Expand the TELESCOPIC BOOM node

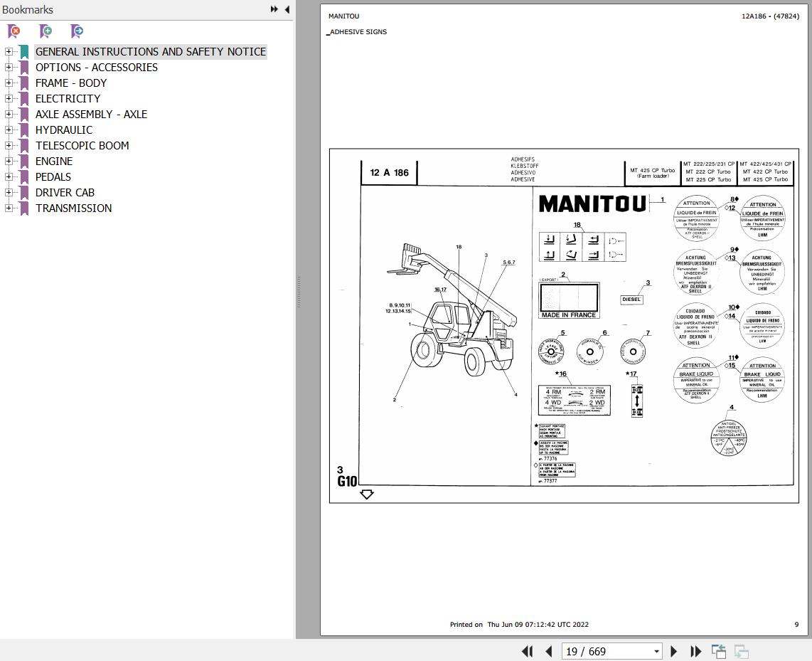(x=9, y=146)
